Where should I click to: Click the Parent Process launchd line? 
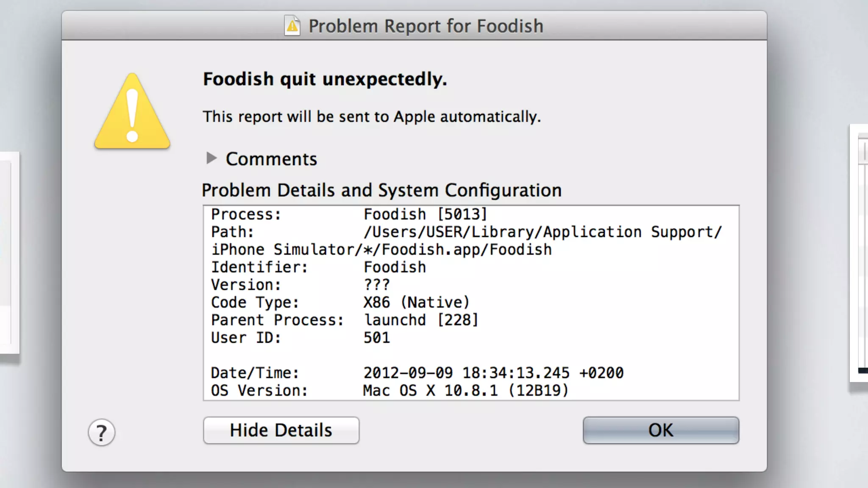[345, 320]
